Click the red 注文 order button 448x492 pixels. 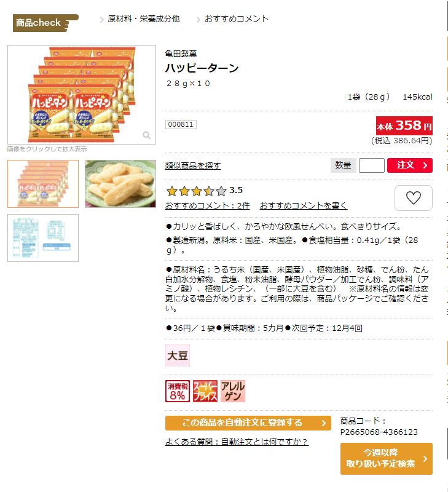tap(410, 165)
